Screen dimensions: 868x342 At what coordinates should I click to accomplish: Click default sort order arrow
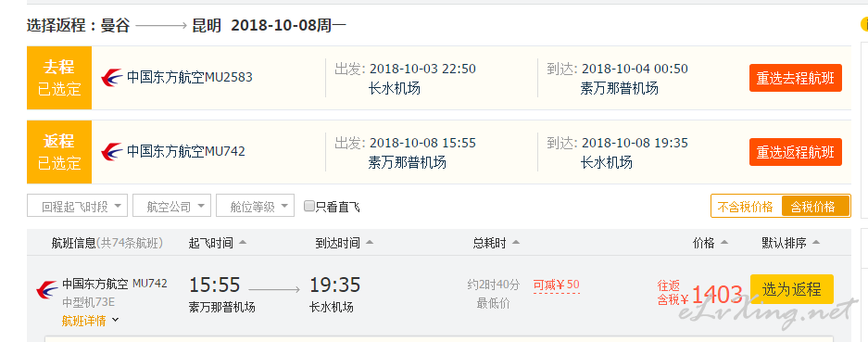point(815,243)
